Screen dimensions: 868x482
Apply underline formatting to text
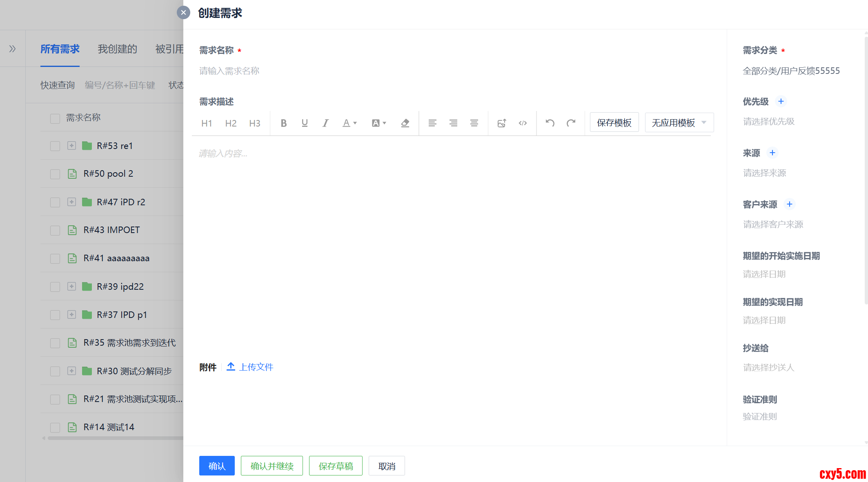tap(305, 123)
